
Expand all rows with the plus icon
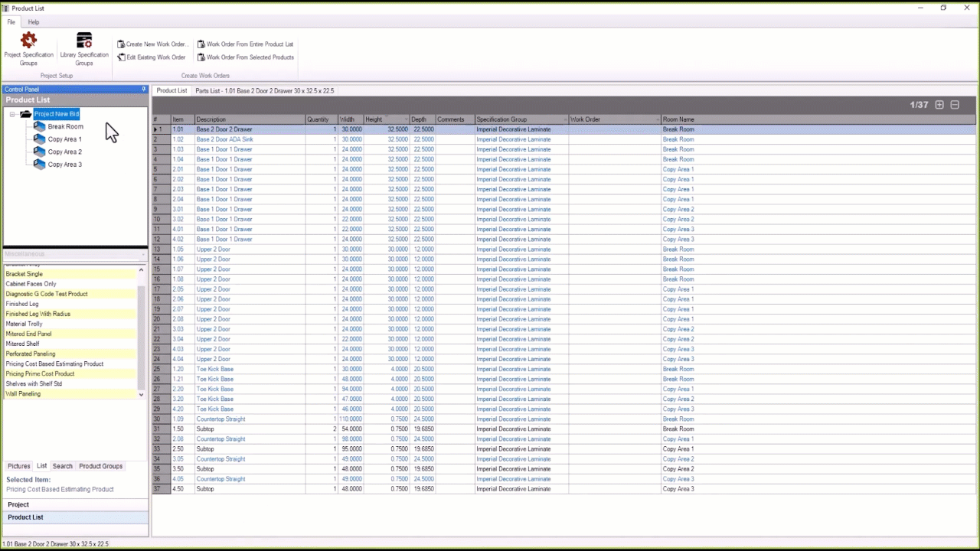click(x=939, y=105)
